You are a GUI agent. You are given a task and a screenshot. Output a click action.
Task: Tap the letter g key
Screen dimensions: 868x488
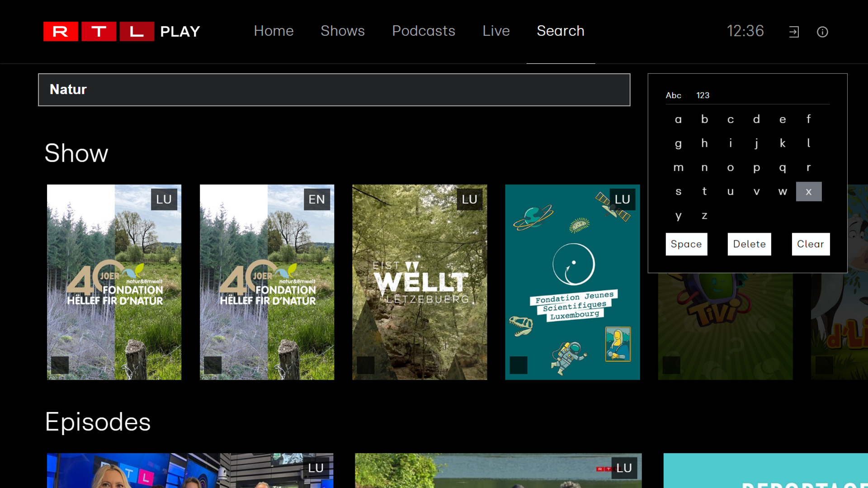click(678, 144)
